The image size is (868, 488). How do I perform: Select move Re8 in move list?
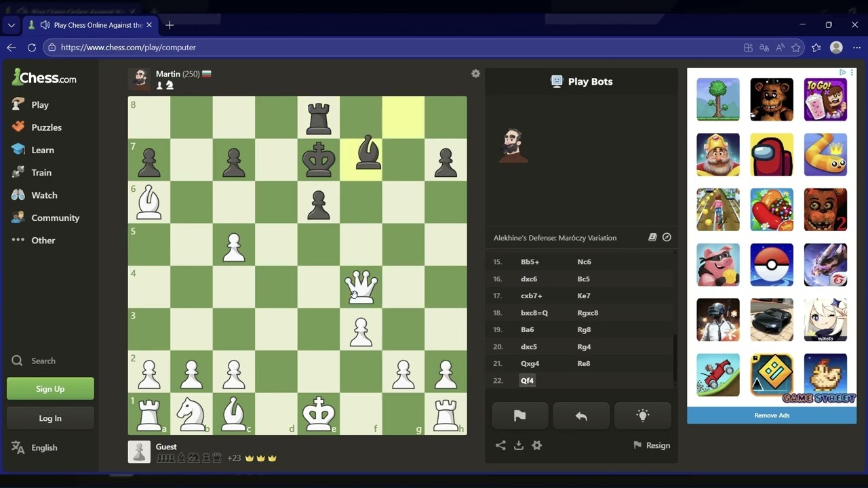click(x=584, y=364)
